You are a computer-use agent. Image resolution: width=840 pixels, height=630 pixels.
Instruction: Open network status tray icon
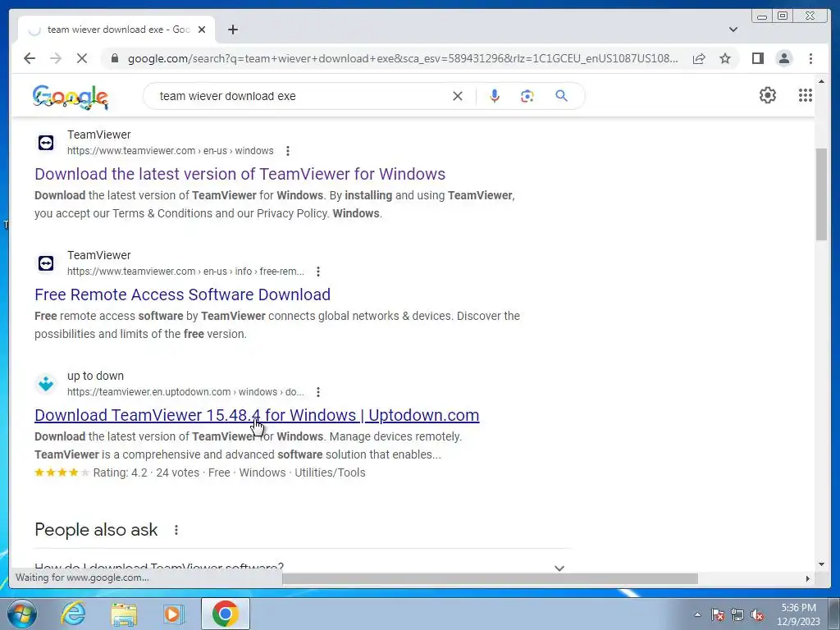[737, 614]
